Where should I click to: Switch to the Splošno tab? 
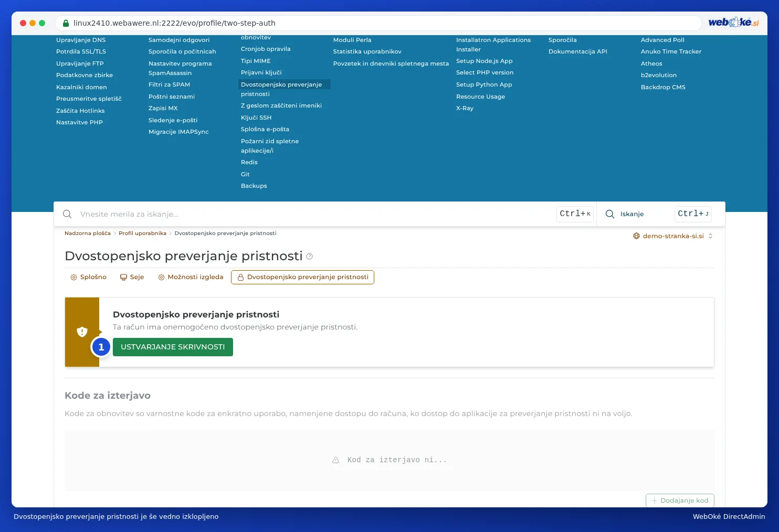88,277
